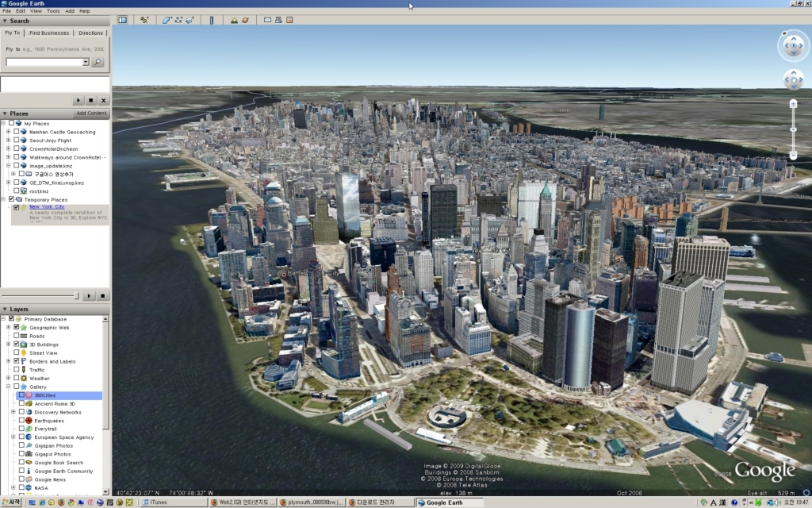The image size is (812, 508).
Task: Uncheck the 3D Buildings layer
Action: click(16, 344)
